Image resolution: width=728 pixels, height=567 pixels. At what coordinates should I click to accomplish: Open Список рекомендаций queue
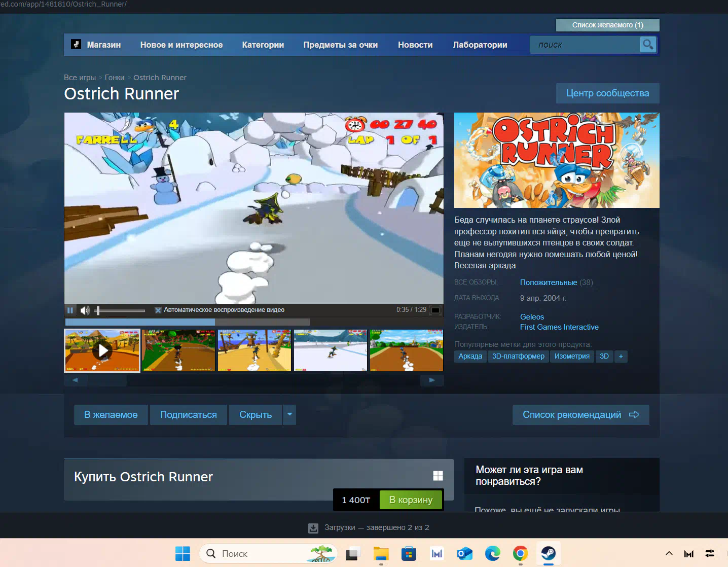[x=581, y=415]
